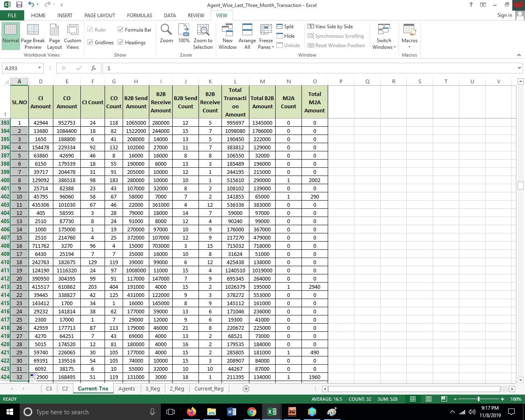Open the FORMULAS ribbon tab
This screenshot has width=525, height=420.
tap(139, 15)
